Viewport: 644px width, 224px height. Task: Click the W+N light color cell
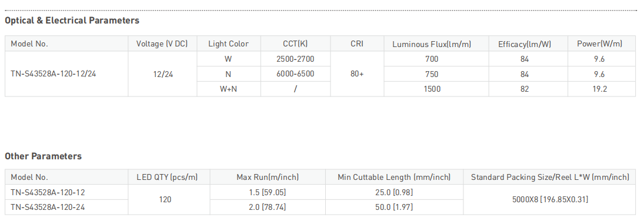(x=228, y=89)
